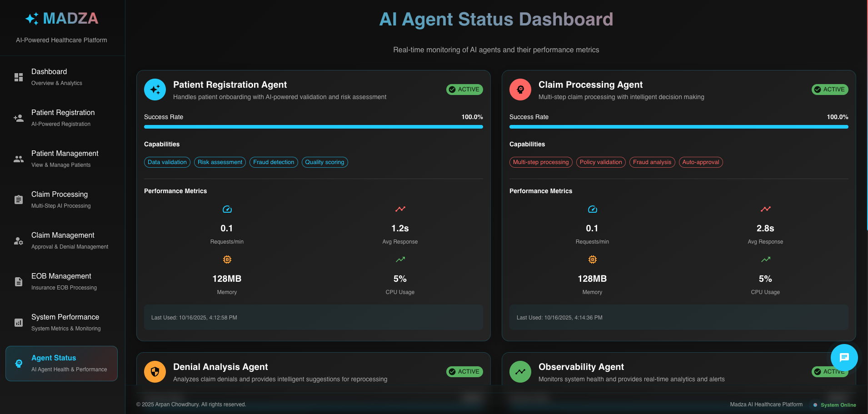This screenshot has height=414, width=868.
Task: Click the MADZA sparkle logo icon
Action: pos(32,19)
